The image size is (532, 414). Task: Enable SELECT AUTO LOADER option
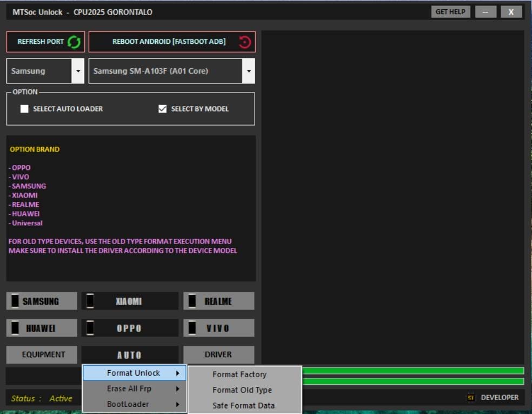coord(24,109)
